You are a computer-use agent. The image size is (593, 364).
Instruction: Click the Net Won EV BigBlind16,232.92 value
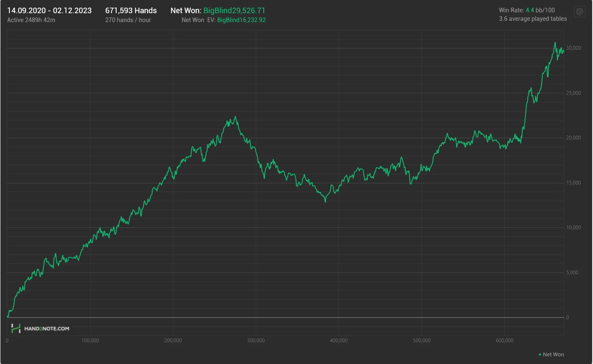tap(241, 20)
